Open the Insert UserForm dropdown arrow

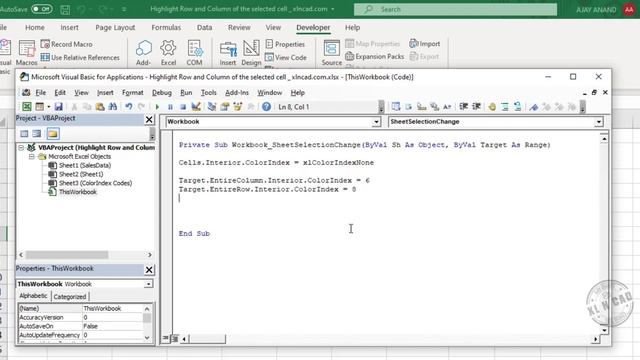click(49, 107)
